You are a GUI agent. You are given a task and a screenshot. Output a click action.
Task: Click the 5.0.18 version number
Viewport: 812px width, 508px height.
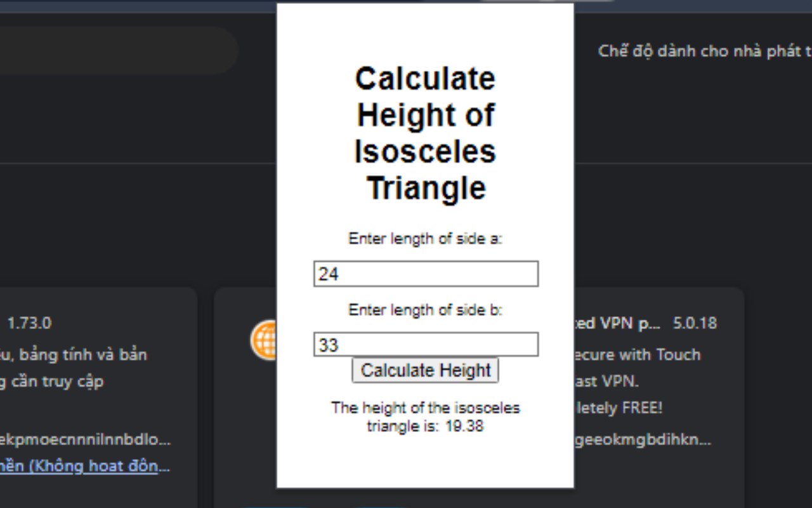[695, 323]
